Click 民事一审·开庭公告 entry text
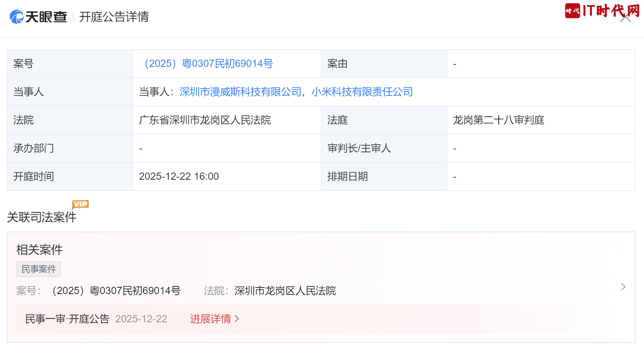 click(67, 319)
